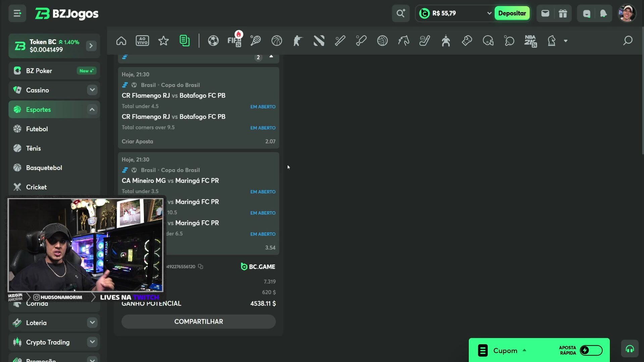Select the table tennis paddle icon

point(509,41)
